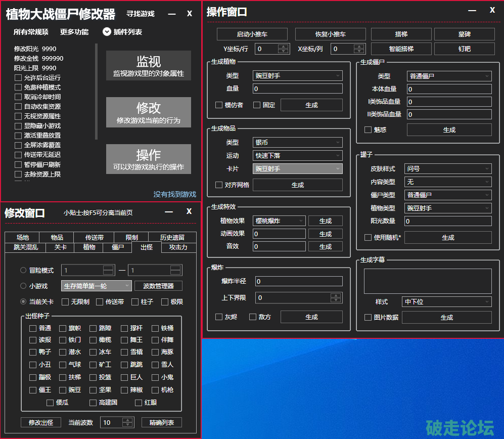
Task: Open the 生成特效 植物效果 樱桃爆炸 dropdown
Action: 280,221
